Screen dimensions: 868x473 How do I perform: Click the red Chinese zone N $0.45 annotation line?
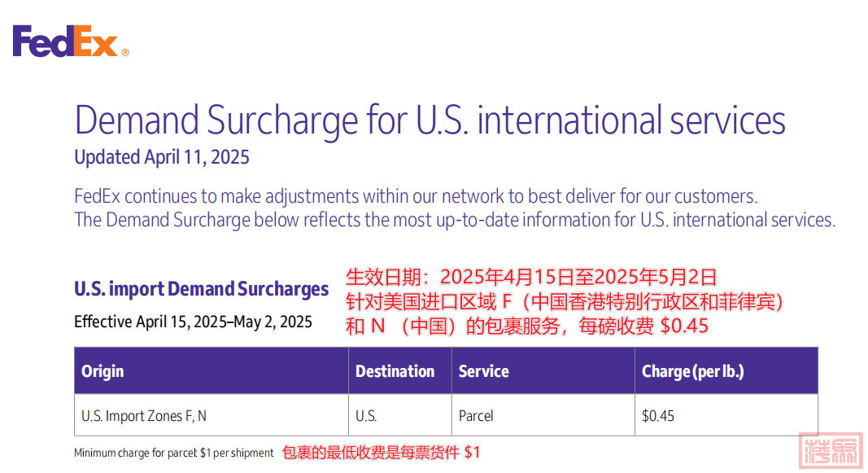point(527,326)
